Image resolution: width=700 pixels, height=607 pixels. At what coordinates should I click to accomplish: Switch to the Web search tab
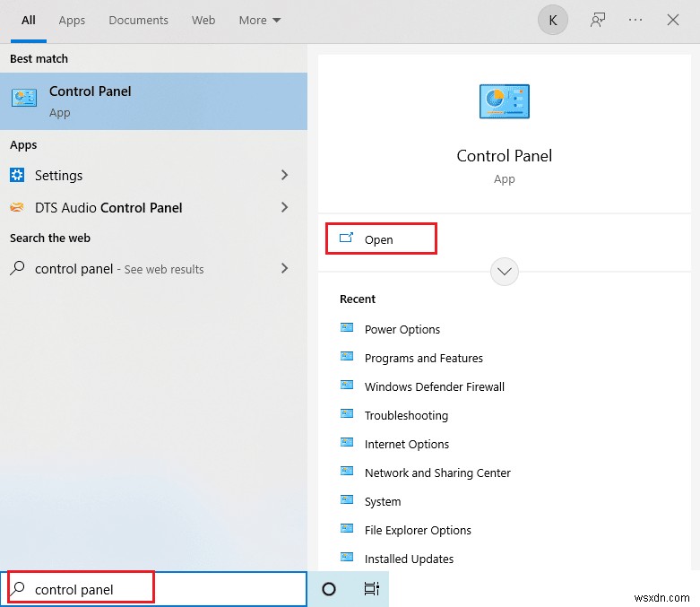[203, 20]
